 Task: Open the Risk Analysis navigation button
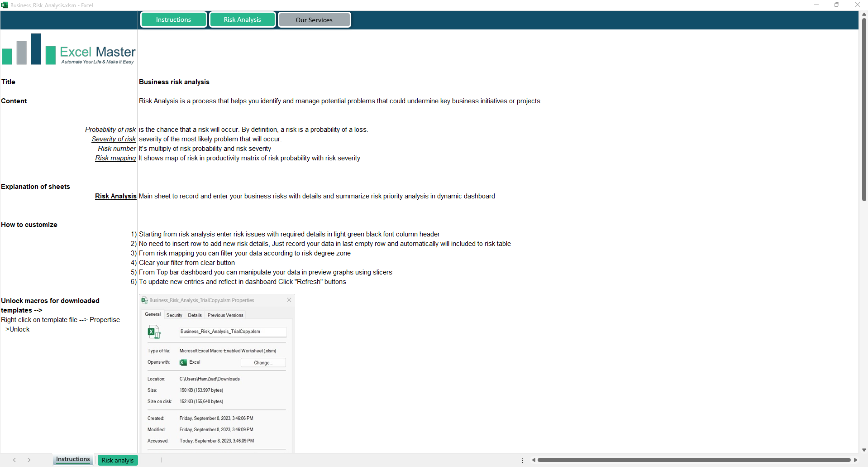[x=242, y=19]
